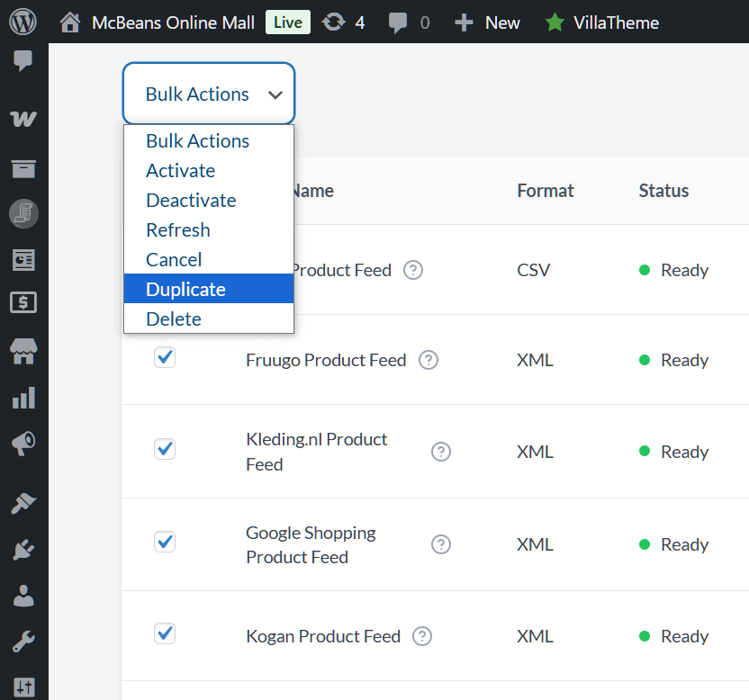Screen dimensions: 749x700
Task: Click the Status column header
Action: [664, 191]
